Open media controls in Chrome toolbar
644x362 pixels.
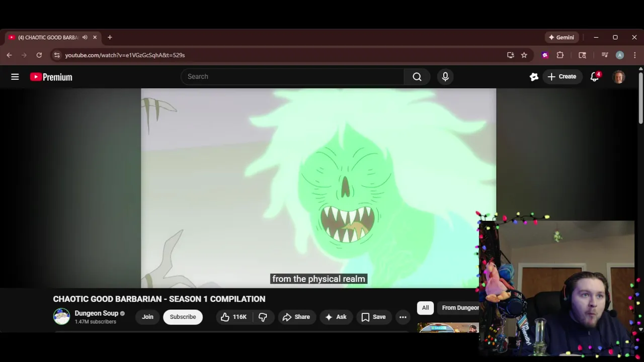click(605, 55)
